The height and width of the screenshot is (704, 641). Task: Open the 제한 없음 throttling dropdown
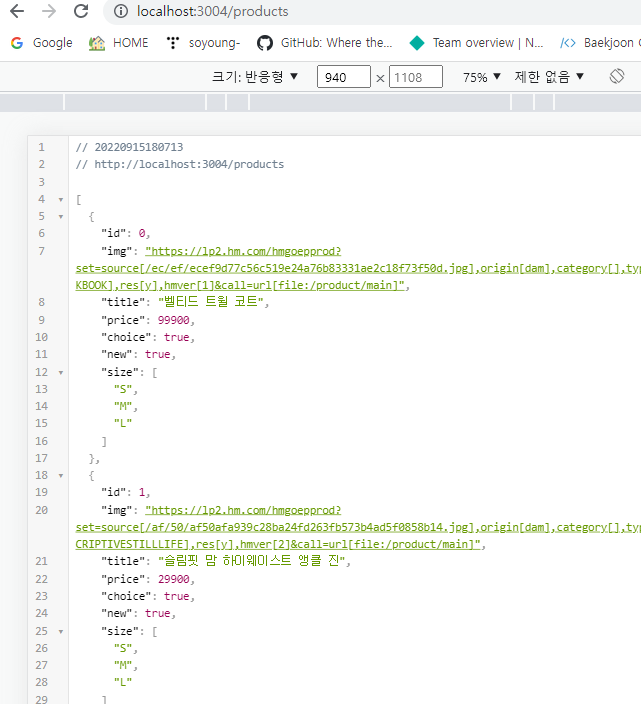tap(549, 77)
